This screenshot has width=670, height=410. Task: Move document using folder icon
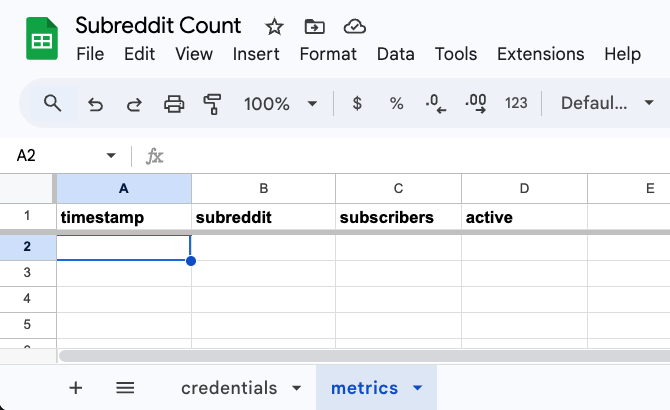pos(314,26)
